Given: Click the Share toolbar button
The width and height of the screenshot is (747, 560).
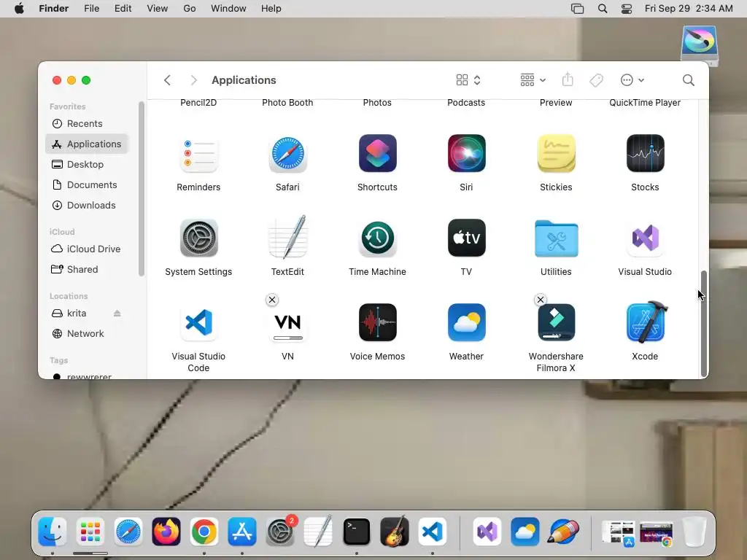Looking at the screenshot, I should [568, 80].
